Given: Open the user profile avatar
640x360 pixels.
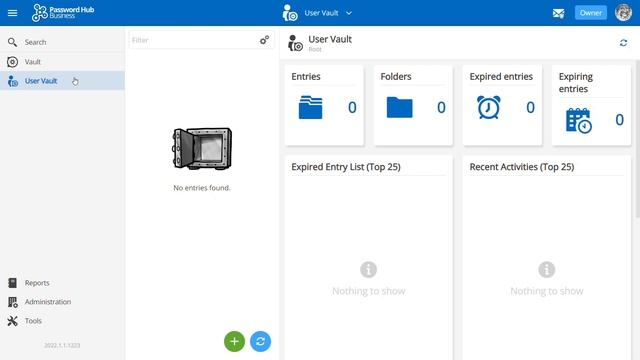Looking at the screenshot, I should click(x=623, y=13).
